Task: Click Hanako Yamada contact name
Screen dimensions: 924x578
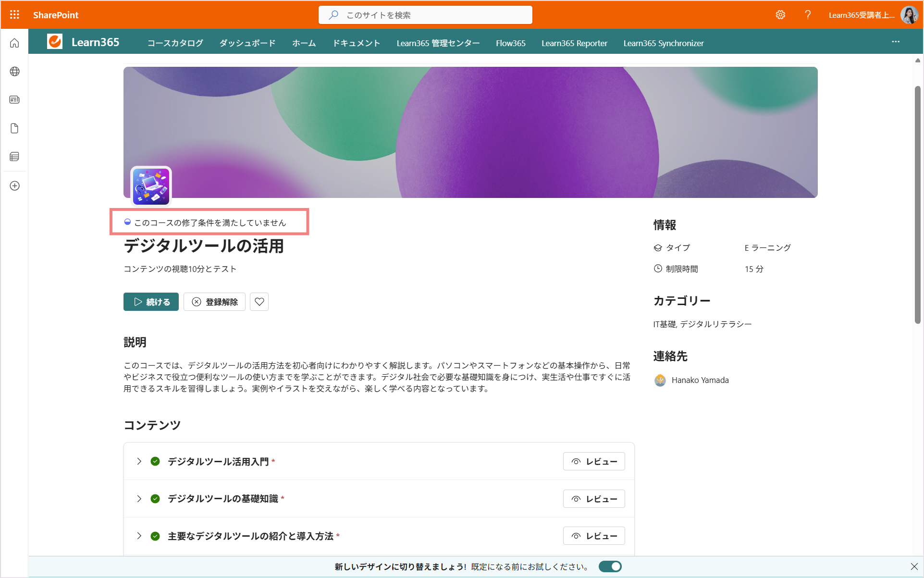Action: pos(700,380)
